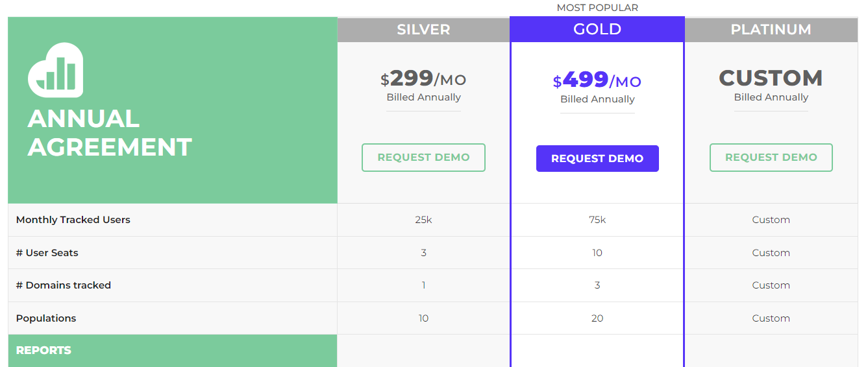Click the Custom price in Platinum column
The width and height of the screenshot is (868, 367).
tap(771, 78)
